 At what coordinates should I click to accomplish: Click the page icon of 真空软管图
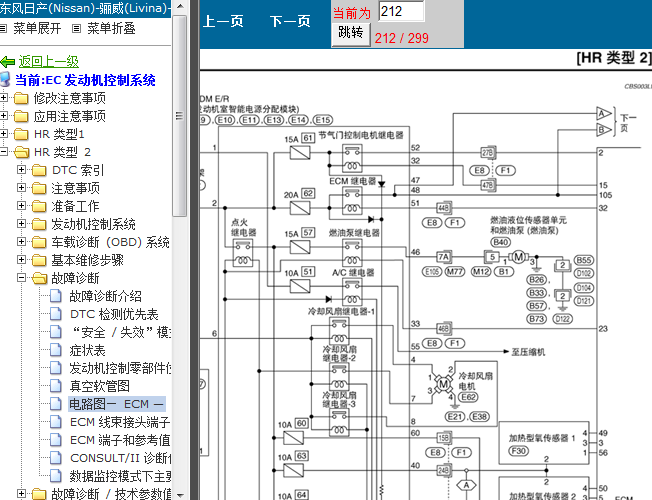click(x=56, y=386)
